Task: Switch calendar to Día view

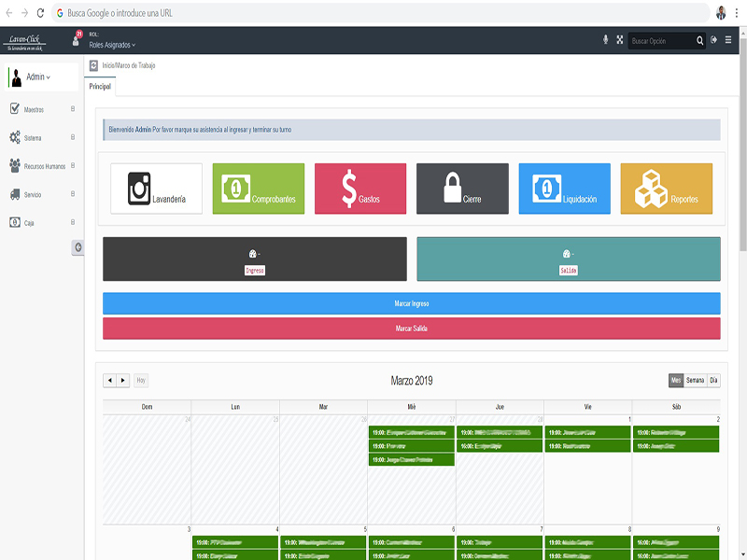Action: pyautogui.click(x=713, y=380)
